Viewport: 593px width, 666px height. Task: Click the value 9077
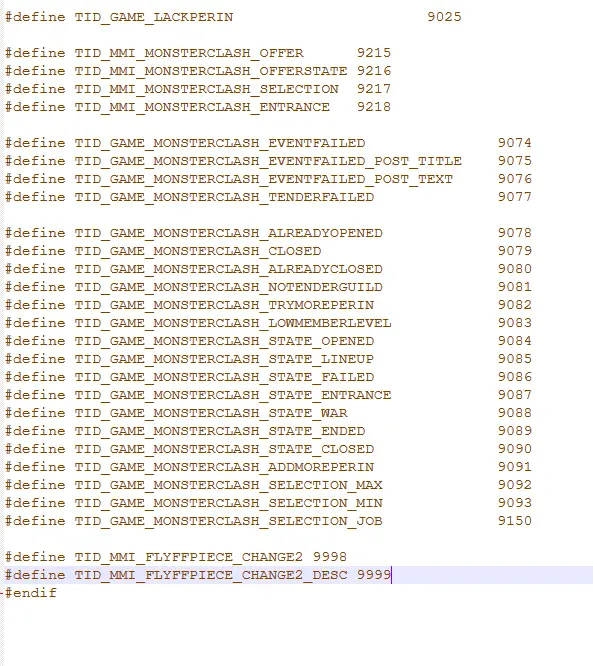[x=515, y=197]
